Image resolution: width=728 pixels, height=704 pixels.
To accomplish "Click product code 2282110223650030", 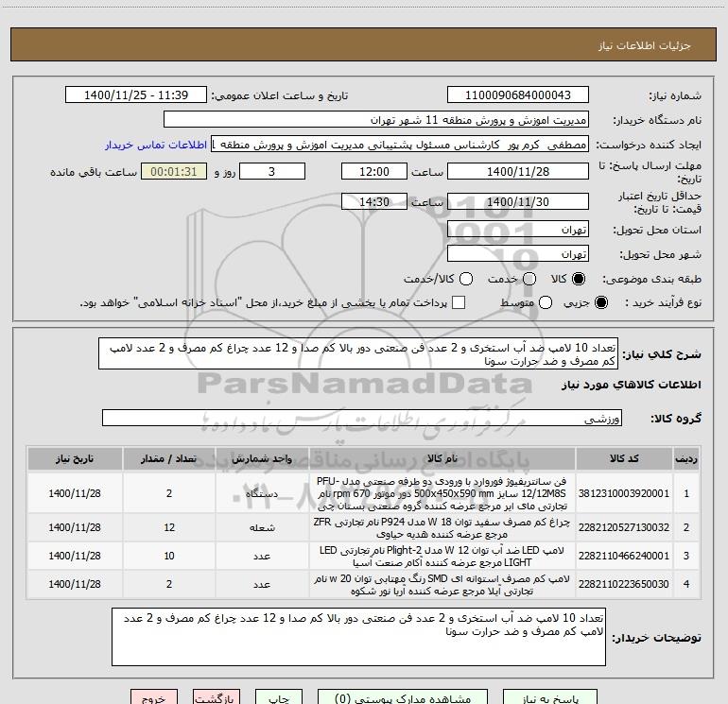I will pos(624,584).
